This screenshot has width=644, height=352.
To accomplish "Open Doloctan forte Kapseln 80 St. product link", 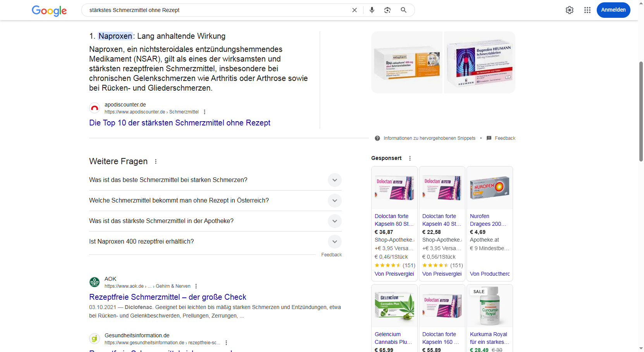I will 394,220.
